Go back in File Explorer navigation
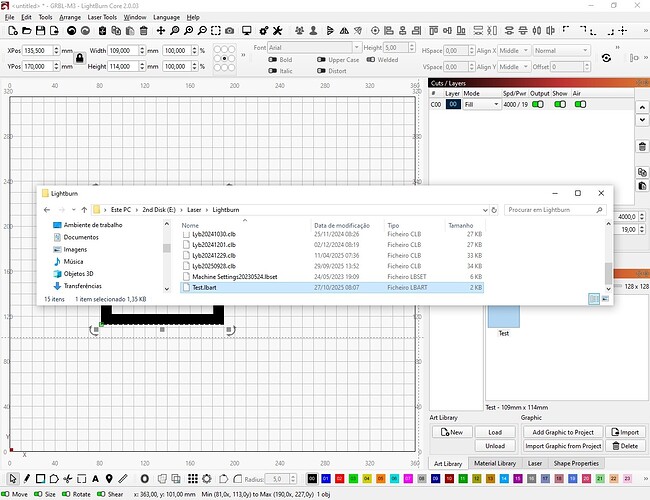 click(x=49, y=210)
